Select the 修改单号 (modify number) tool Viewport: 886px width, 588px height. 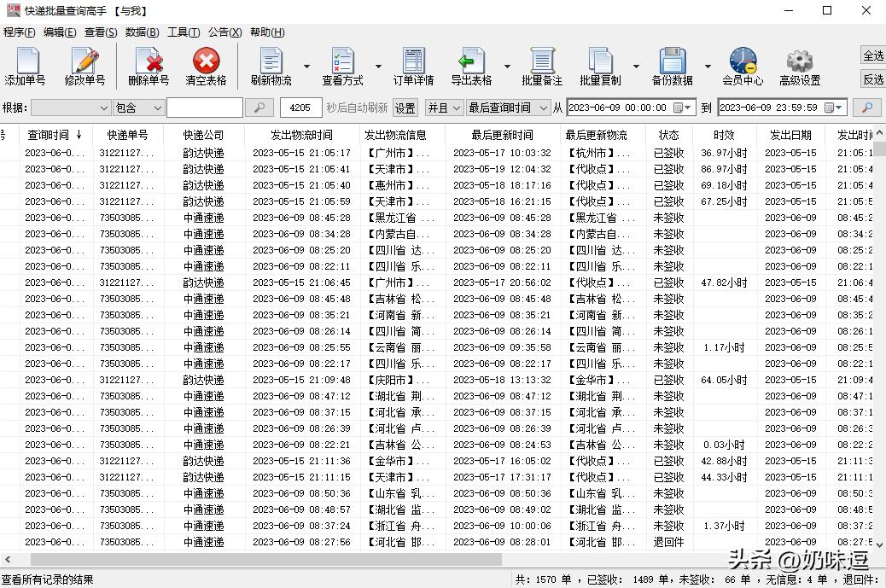(x=86, y=67)
